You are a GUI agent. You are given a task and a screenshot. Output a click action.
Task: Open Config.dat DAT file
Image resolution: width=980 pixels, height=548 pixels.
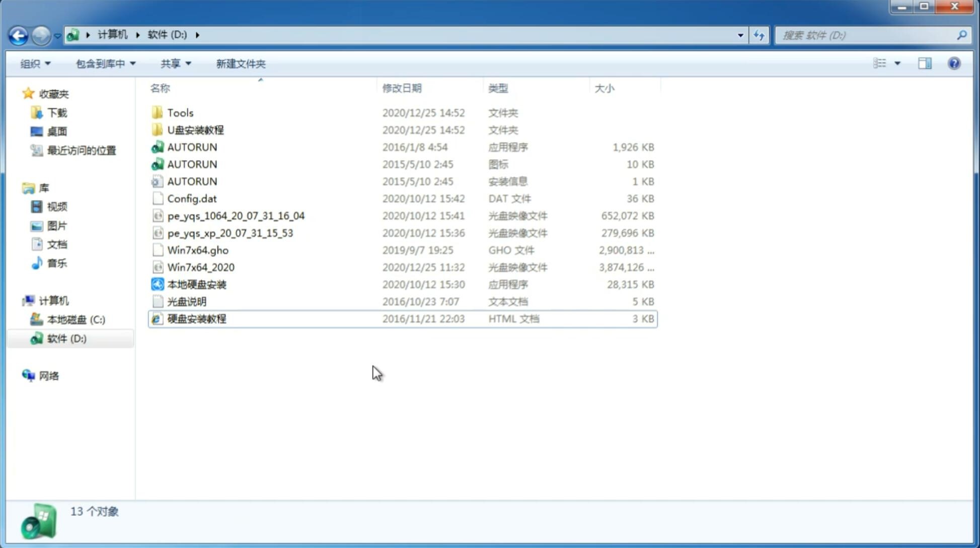192,198
